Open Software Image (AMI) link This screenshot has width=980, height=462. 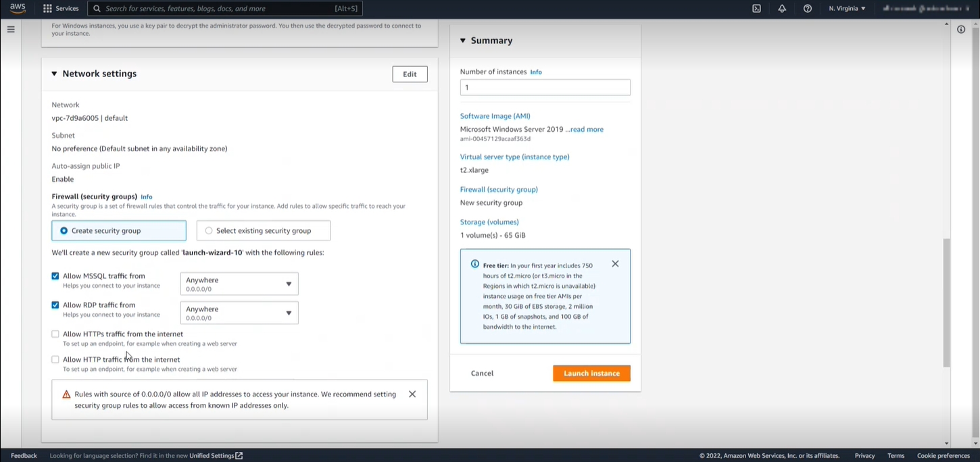click(x=495, y=116)
